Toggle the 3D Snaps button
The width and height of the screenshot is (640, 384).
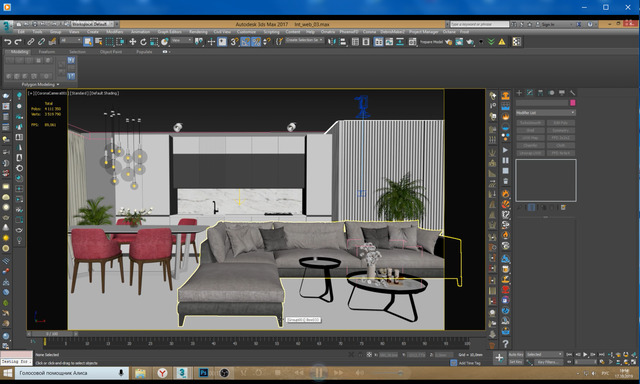[234, 42]
